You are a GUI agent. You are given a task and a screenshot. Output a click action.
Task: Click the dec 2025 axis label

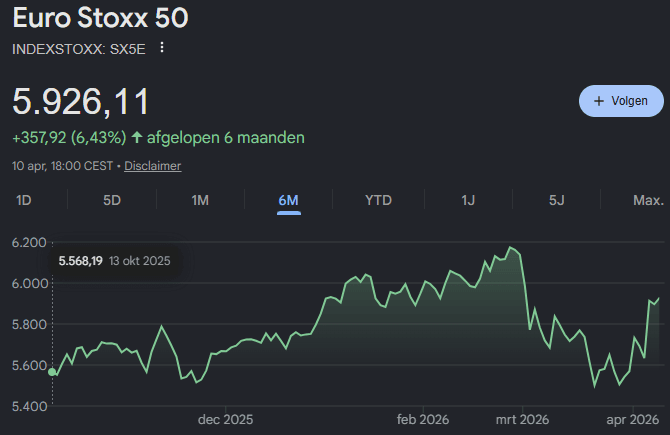click(x=225, y=419)
